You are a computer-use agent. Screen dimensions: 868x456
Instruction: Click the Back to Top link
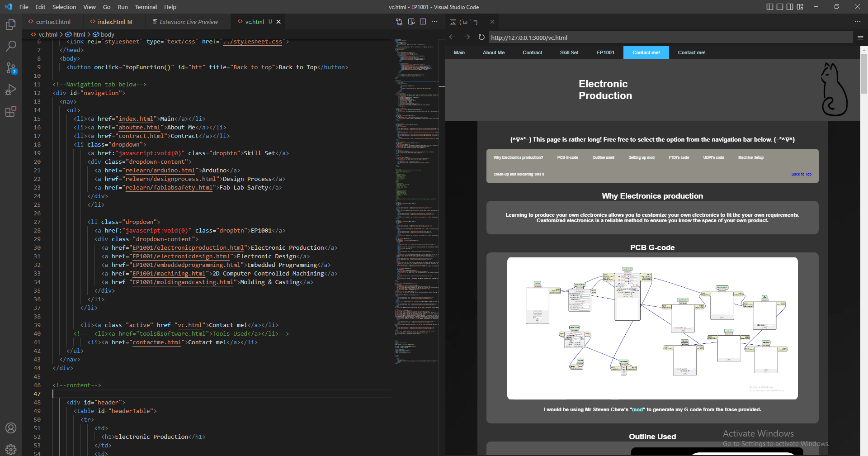801,174
